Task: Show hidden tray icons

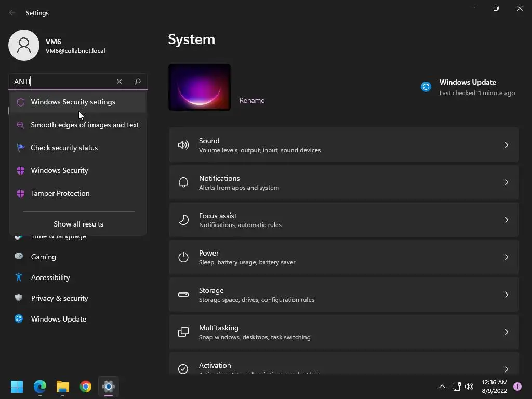Action: [442, 387]
